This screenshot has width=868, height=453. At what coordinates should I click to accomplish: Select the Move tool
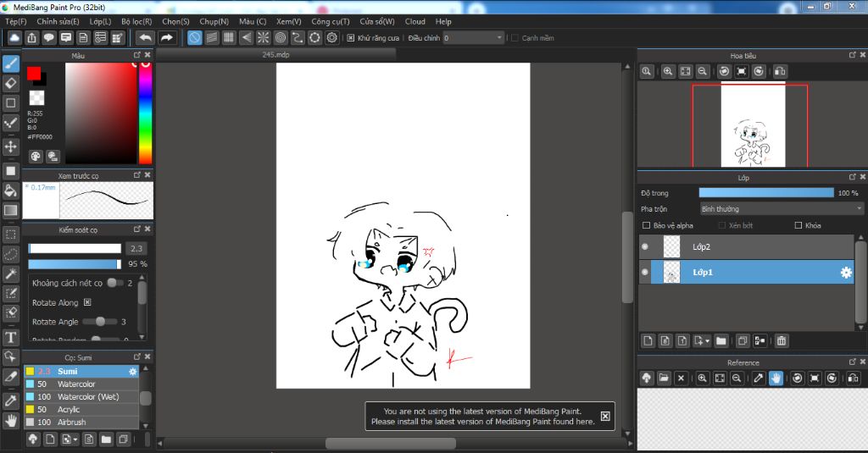(10, 146)
